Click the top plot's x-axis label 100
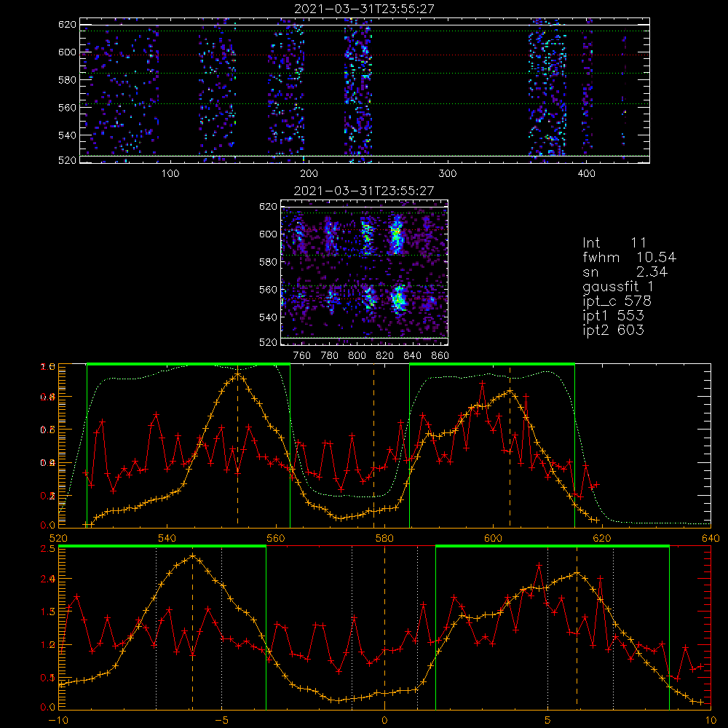728x728 pixels. click(x=170, y=174)
